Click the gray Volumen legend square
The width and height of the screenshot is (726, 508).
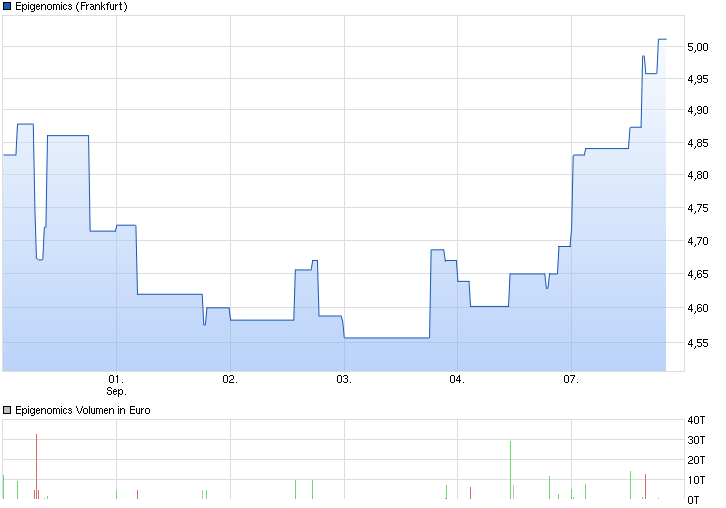coord(7,410)
